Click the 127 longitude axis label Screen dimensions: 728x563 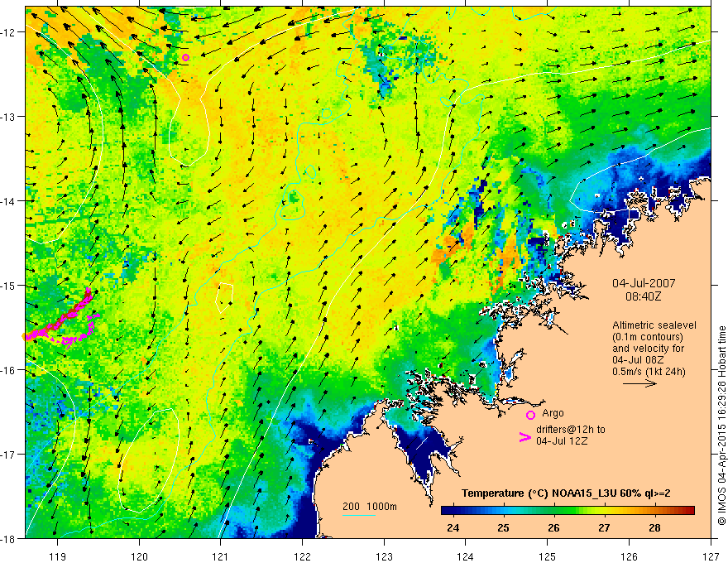point(711,556)
